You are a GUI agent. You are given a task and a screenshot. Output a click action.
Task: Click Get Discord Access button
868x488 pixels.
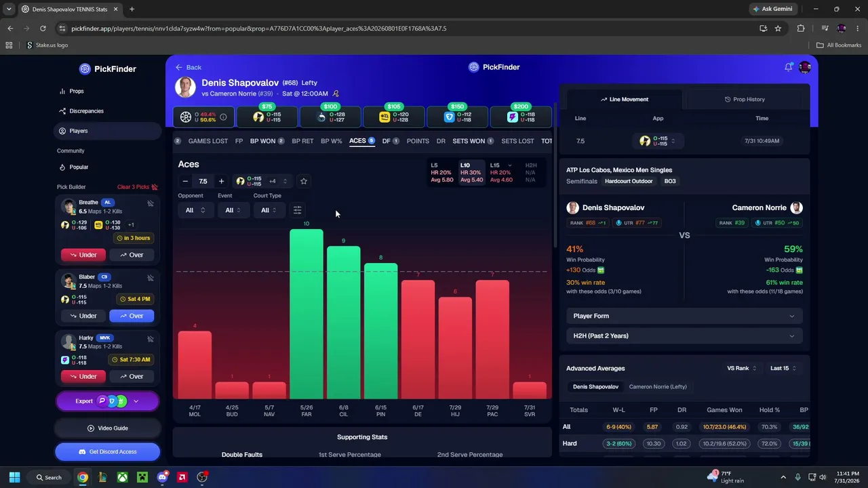[x=108, y=451]
